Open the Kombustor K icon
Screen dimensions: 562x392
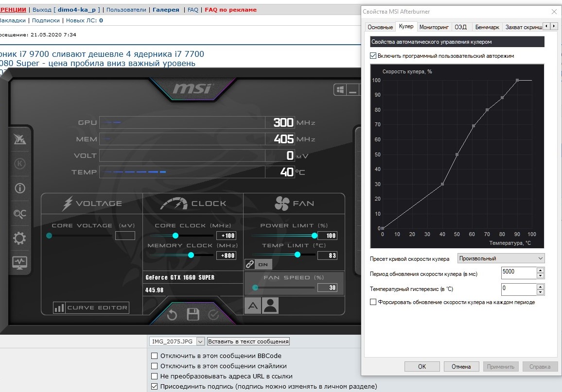coord(20,164)
